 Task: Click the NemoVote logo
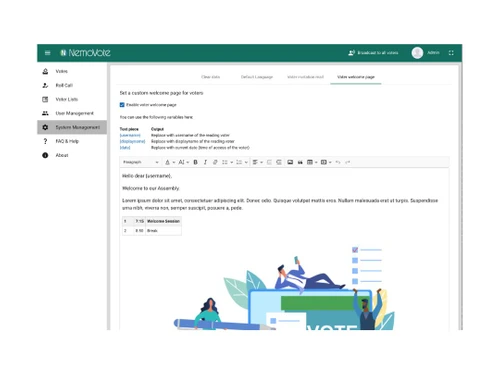85,53
